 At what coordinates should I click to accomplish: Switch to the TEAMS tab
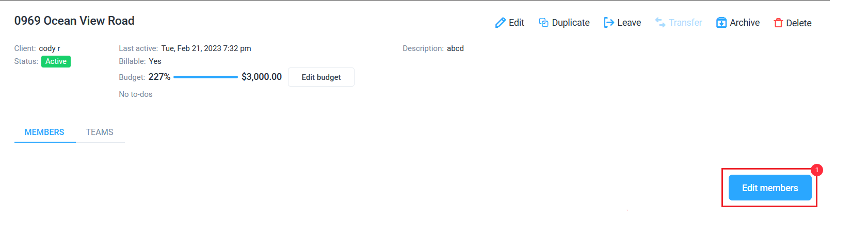pyautogui.click(x=100, y=132)
